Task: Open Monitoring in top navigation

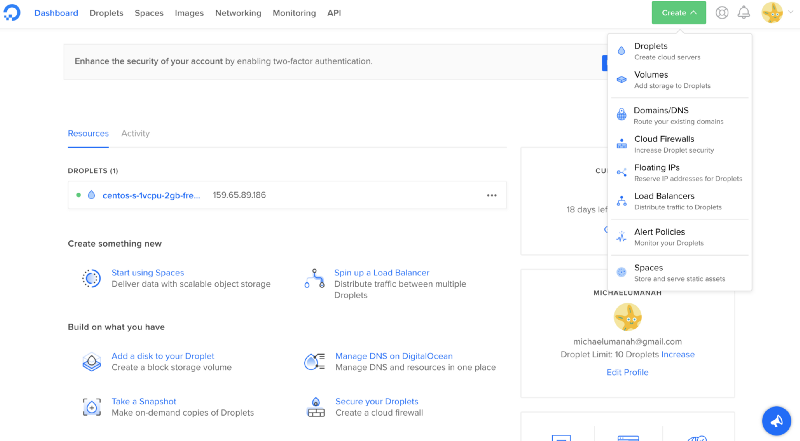Action: click(294, 13)
